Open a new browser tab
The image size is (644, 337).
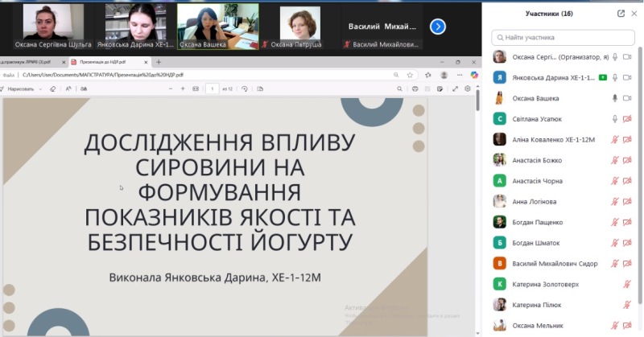pyautogui.click(x=159, y=61)
